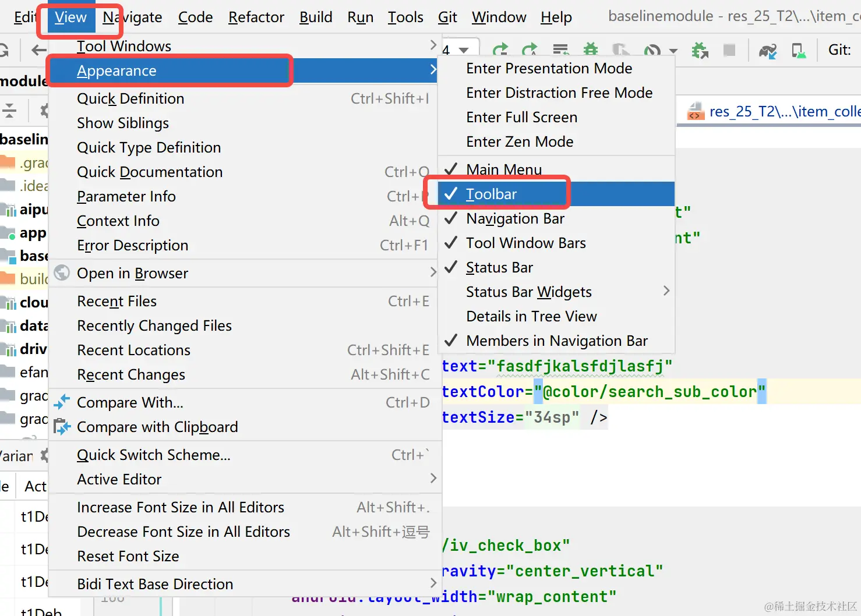Click the Collapse All icon in Project panel
The height and width of the screenshot is (616, 861).
9,109
